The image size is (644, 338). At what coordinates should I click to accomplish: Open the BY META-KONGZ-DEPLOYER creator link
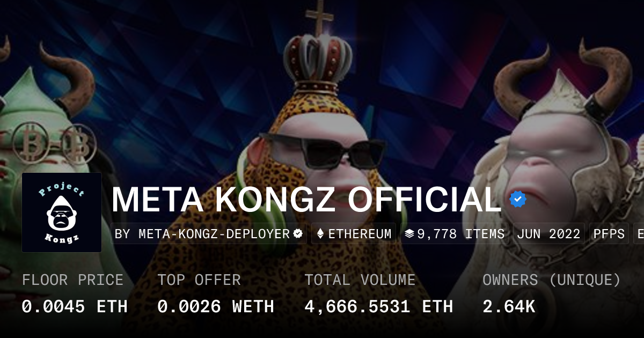pyautogui.click(x=209, y=234)
